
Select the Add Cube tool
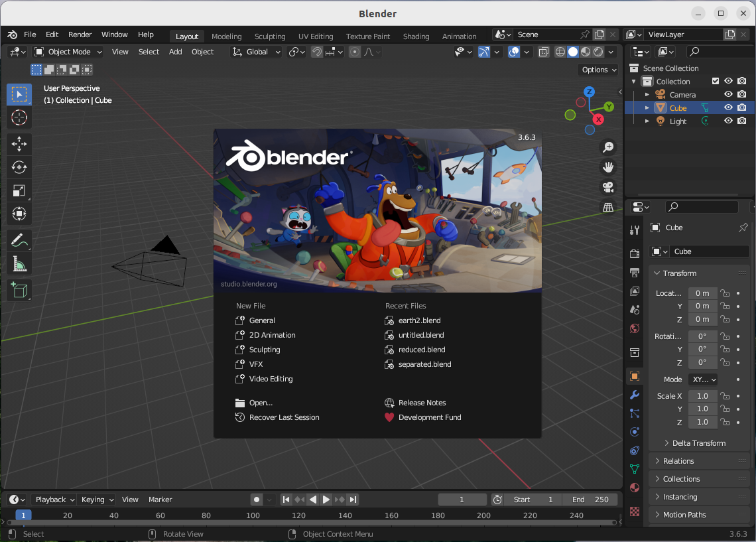click(19, 291)
